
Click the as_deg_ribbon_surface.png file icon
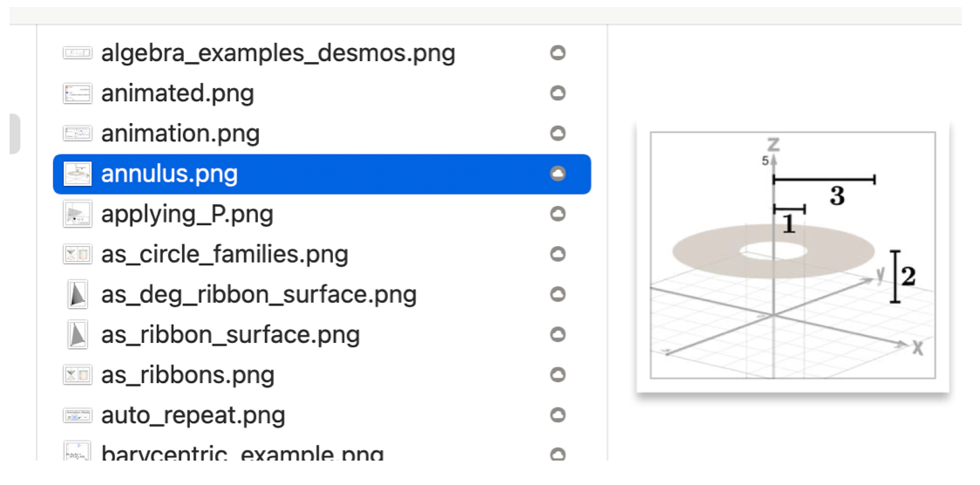tap(78, 295)
